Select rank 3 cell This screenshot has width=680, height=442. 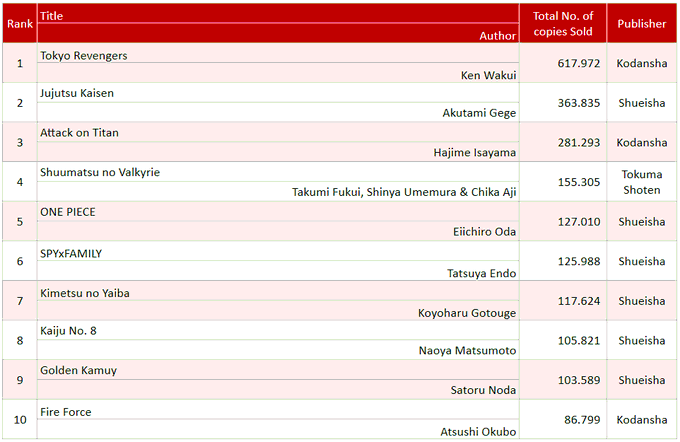[20, 142]
